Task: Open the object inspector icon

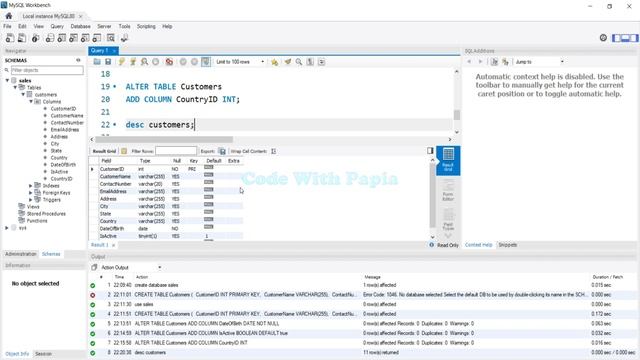Action: [x=36, y=38]
